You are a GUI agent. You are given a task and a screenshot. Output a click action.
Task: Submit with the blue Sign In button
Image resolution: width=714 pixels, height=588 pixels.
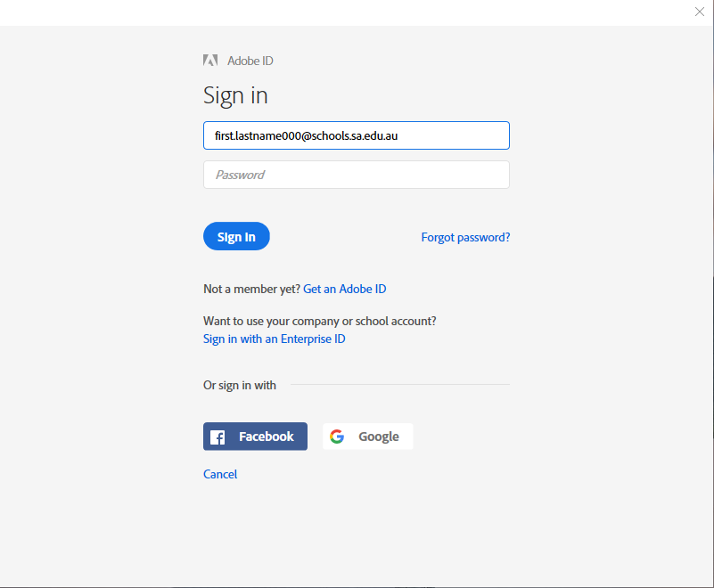pyautogui.click(x=236, y=236)
